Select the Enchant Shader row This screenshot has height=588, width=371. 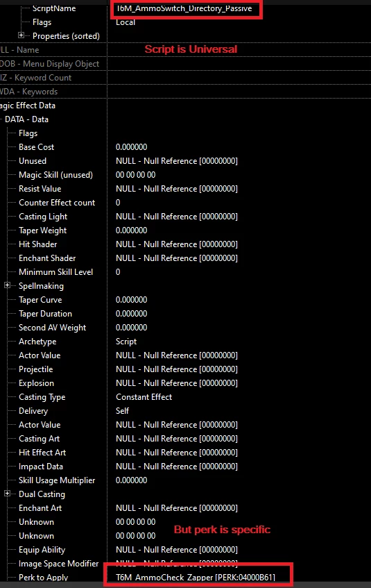[x=186, y=258]
